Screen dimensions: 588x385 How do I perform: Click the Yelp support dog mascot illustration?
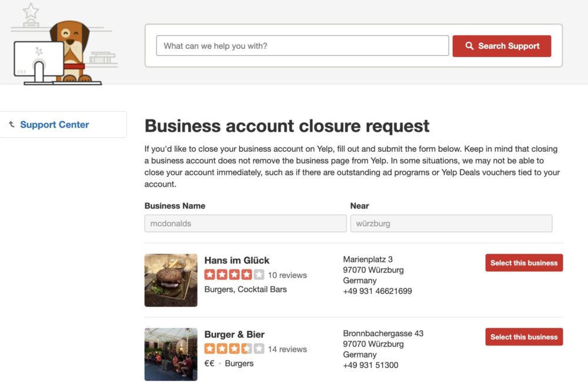[x=73, y=50]
